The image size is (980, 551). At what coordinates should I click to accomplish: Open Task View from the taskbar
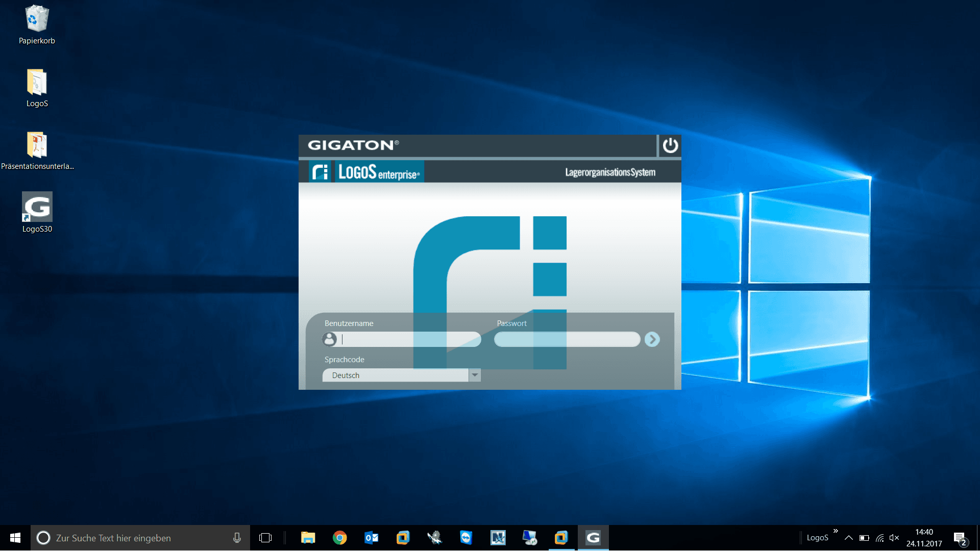tap(265, 538)
